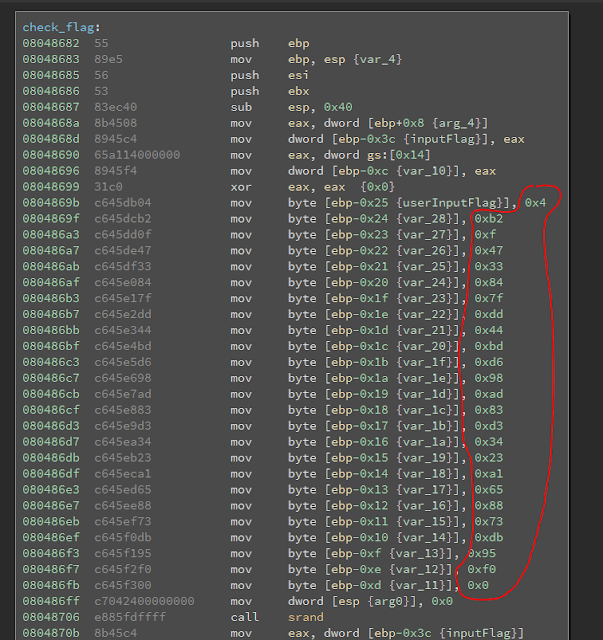Select address 080486f3

click(51, 553)
